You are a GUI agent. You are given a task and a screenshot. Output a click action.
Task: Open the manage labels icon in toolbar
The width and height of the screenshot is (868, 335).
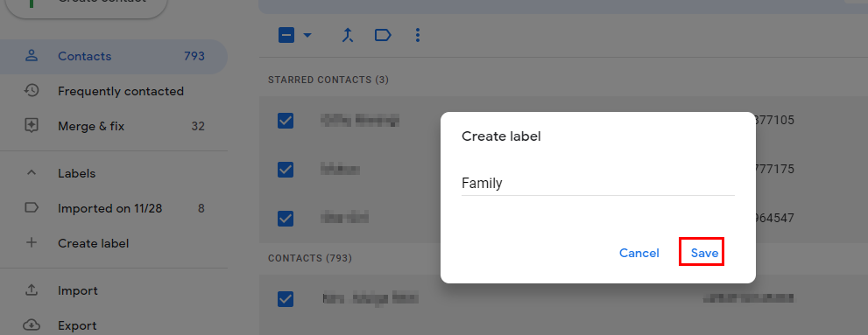click(x=383, y=36)
